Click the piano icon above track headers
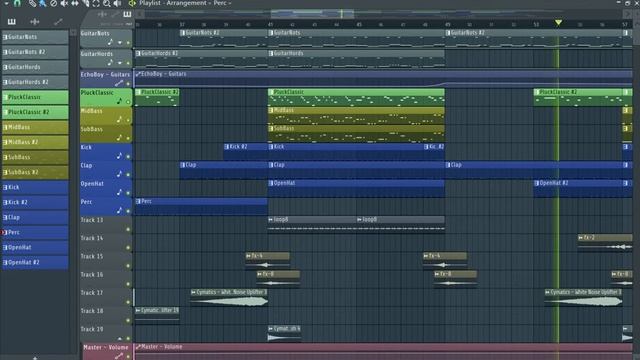The image size is (640, 360). [127, 14]
